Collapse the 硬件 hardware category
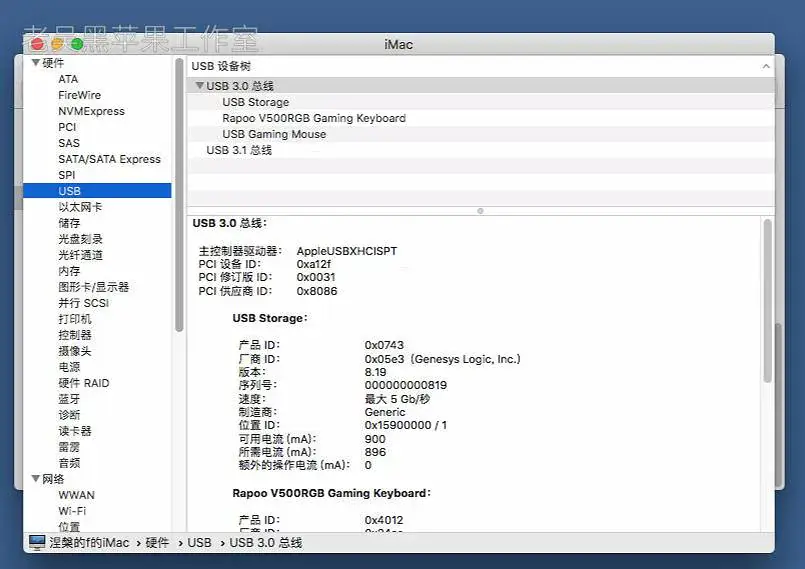 click(35, 63)
